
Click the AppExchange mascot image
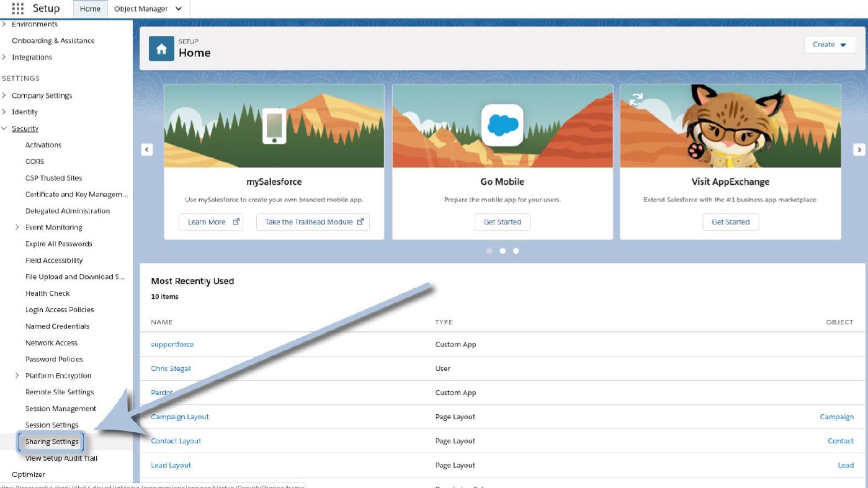730,126
